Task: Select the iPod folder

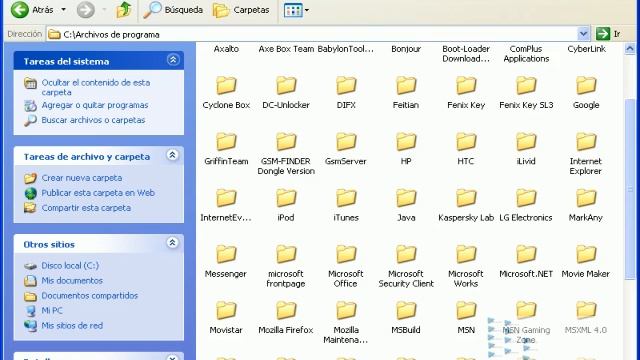Action: [x=286, y=206]
